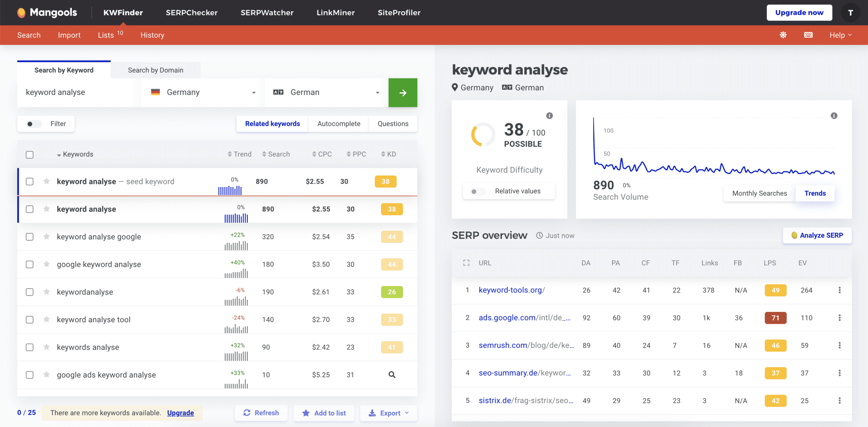
Task: Click the Analyze SERP button
Action: click(817, 236)
